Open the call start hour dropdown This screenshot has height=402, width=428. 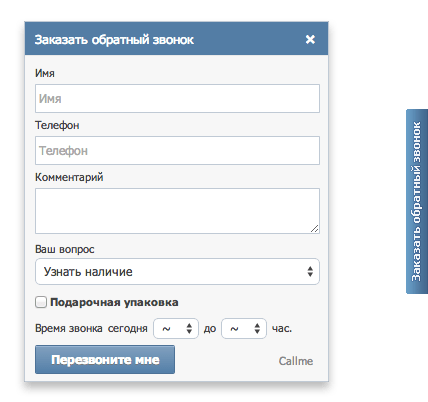pos(176,329)
